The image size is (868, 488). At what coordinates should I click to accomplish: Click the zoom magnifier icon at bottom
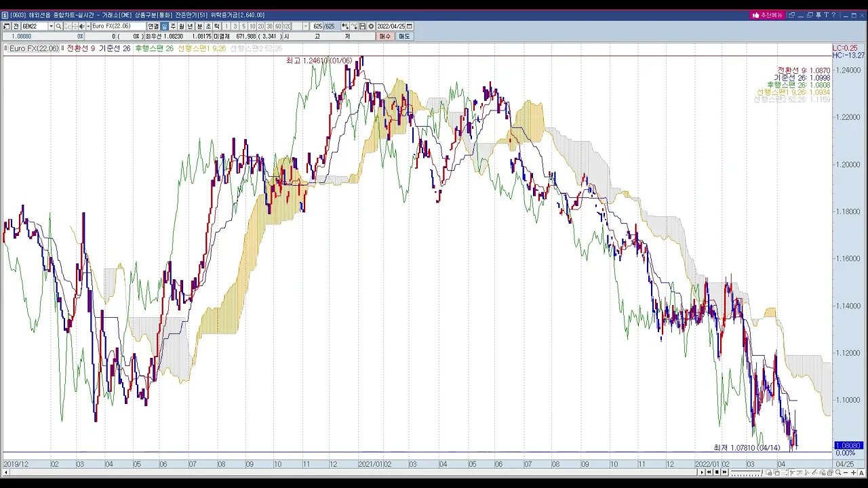[838, 472]
